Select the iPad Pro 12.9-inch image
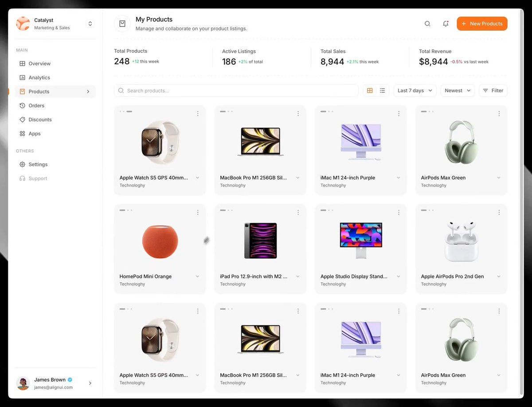The width and height of the screenshot is (532, 407). (x=261, y=241)
